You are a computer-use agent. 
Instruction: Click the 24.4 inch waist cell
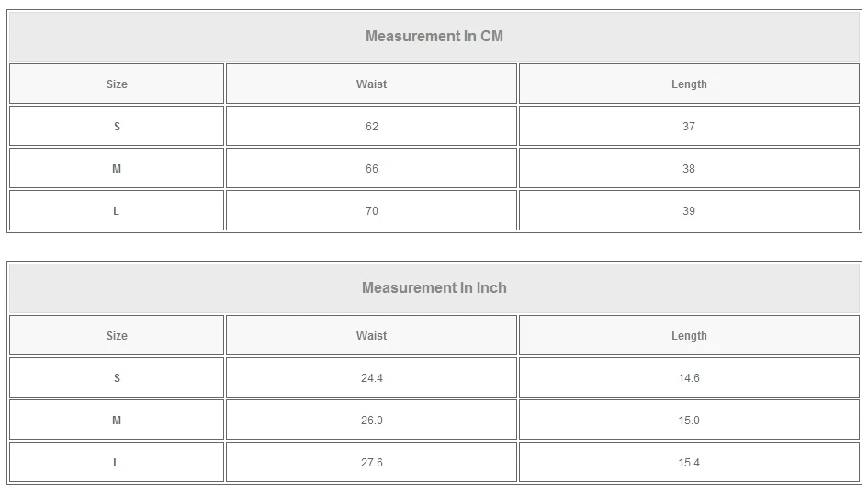point(371,378)
